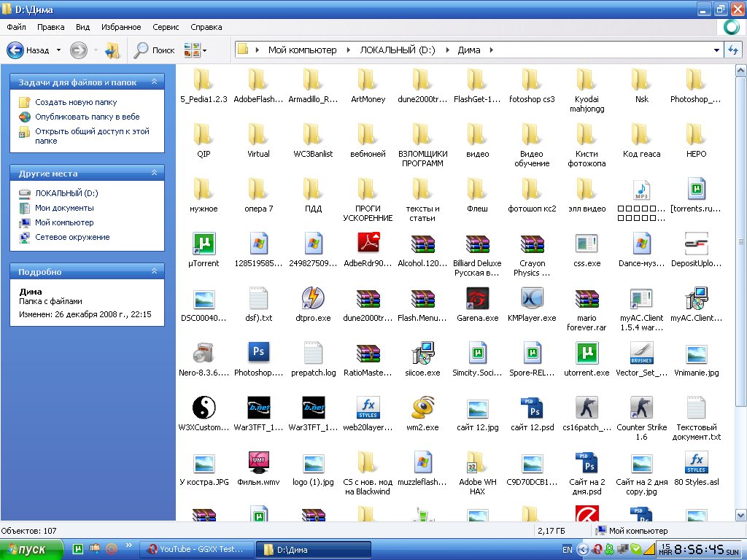Open the Сервис menu
The height and width of the screenshot is (560, 747).
click(166, 27)
